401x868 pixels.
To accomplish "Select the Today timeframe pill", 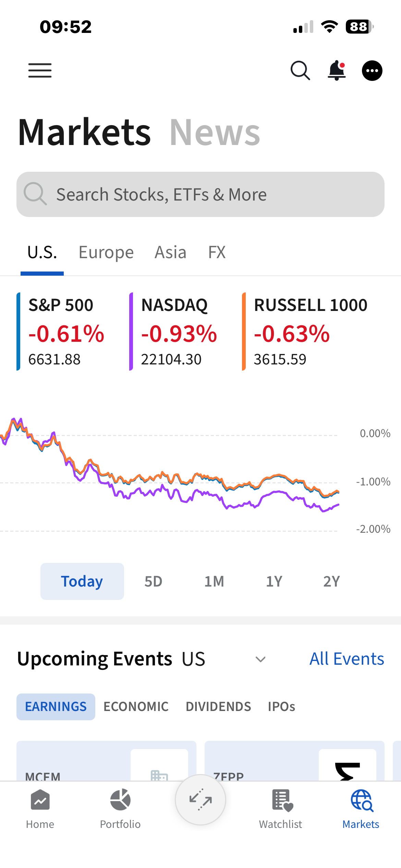I will (82, 581).
